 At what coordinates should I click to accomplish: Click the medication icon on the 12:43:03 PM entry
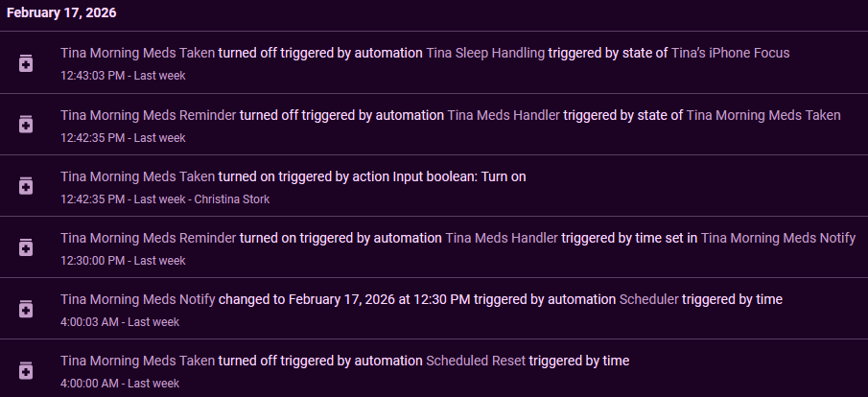[x=26, y=63]
